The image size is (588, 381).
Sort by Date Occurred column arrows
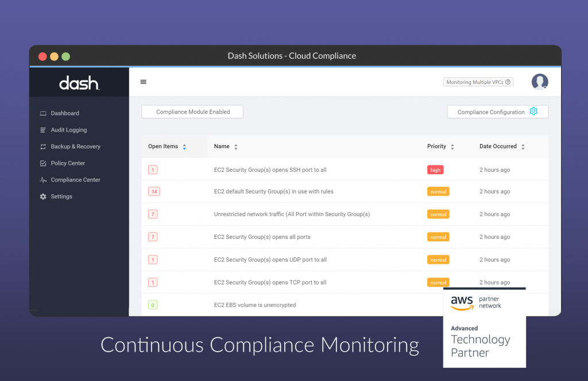pos(523,147)
